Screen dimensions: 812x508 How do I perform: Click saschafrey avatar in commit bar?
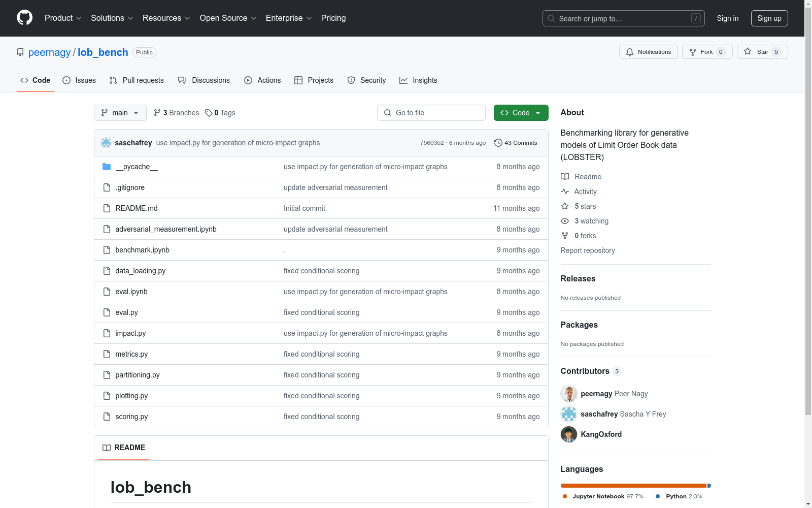106,143
